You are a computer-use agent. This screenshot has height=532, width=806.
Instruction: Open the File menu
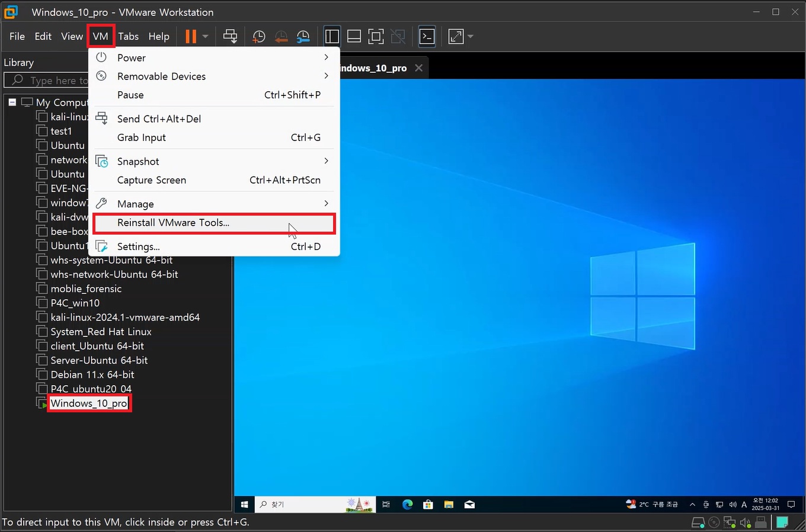(x=17, y=36)
